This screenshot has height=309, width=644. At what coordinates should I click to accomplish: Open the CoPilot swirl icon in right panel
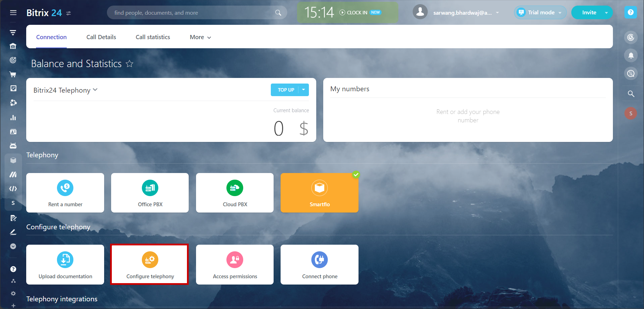click(x=631, y=37)
